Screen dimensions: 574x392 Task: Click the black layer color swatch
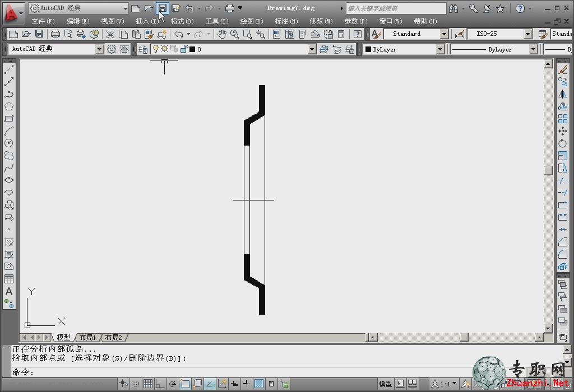click(192, 49)
